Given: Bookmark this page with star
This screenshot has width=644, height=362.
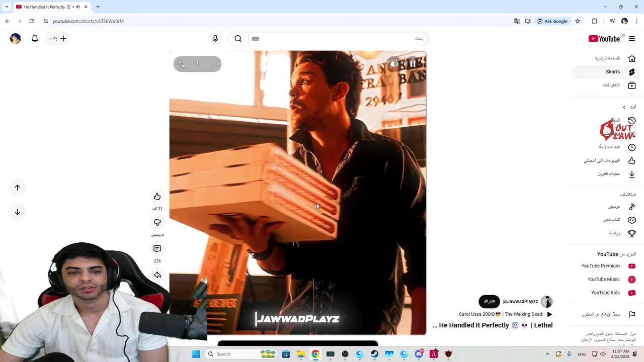Looking at the screenshot, I should pyautogui.click(x=578, y=21).
